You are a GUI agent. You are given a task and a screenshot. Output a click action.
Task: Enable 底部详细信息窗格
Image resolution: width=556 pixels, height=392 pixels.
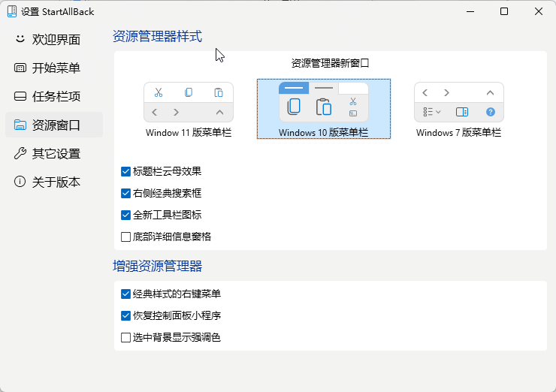[x=126, y=237]
